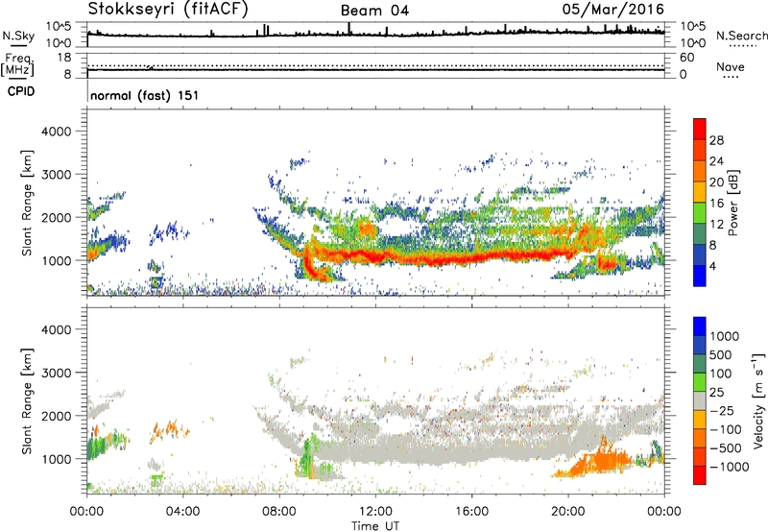Pick the red top segment of the power colorbar
Screen dimensions: 768x532
coord(700,129)
